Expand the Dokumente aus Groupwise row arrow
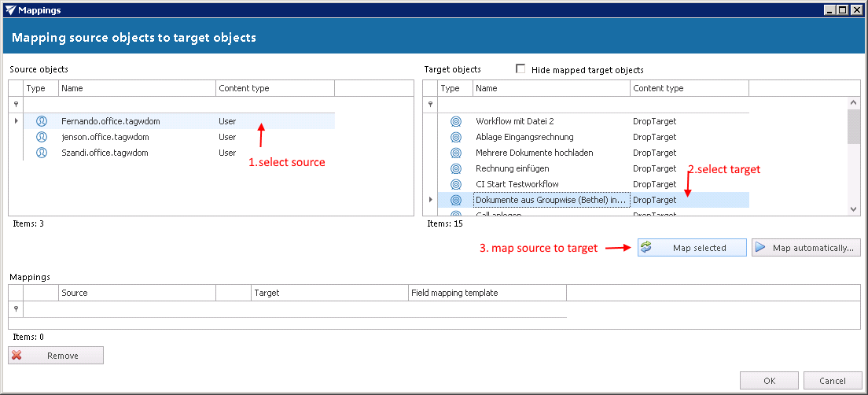 pyautogui.click(x=430, y=200)
